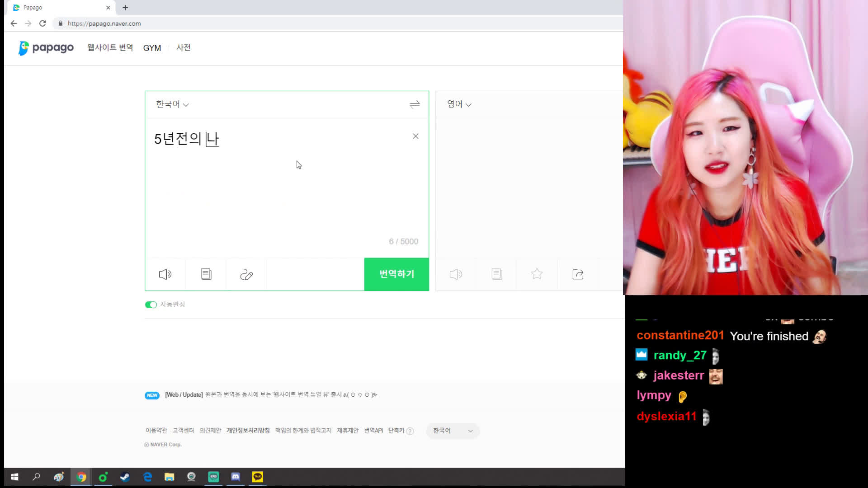The width and height of the screenshot is (868, 488).
Task: Copy the source text using the copy icon
Action: (x=205, y=274)
